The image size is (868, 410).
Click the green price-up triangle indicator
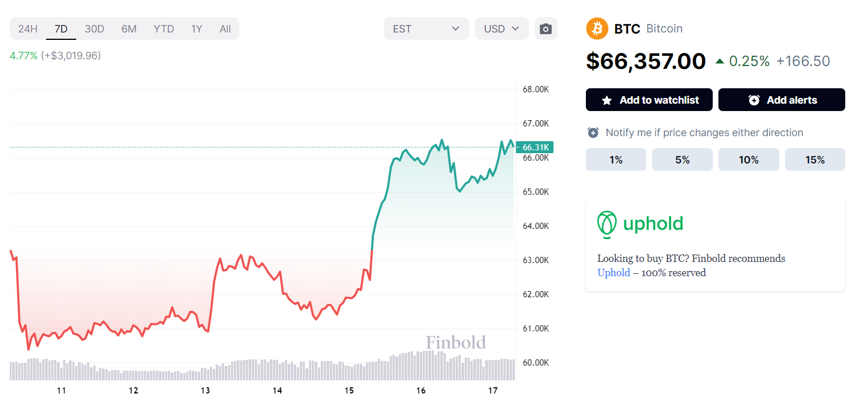coord(720,61)
